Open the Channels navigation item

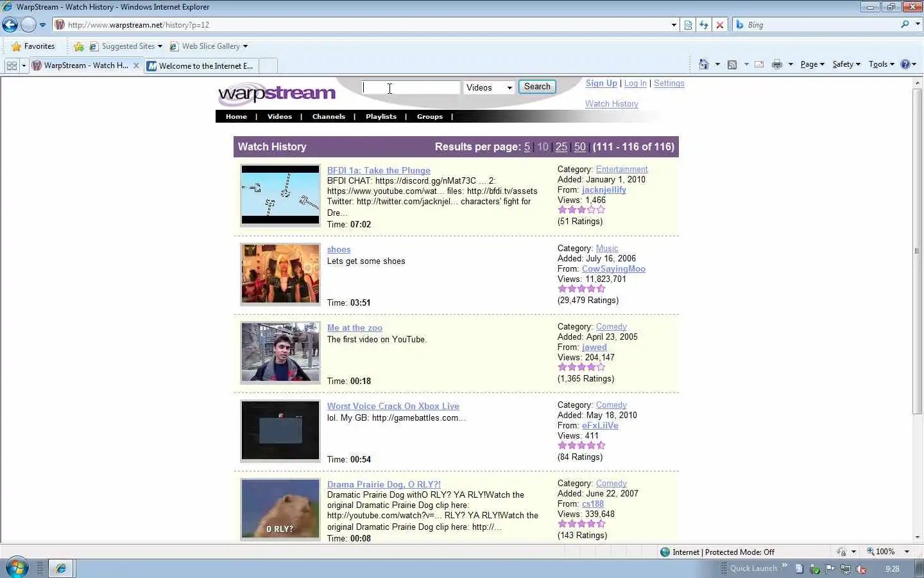(329, 117)
